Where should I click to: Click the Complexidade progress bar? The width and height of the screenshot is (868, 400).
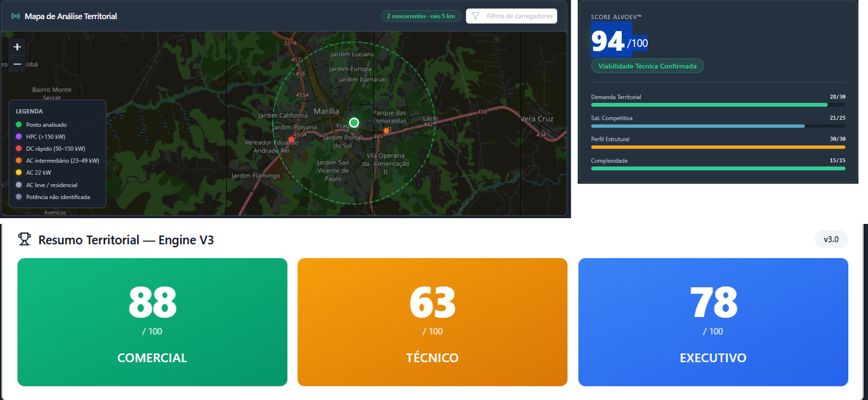point(718,168)
